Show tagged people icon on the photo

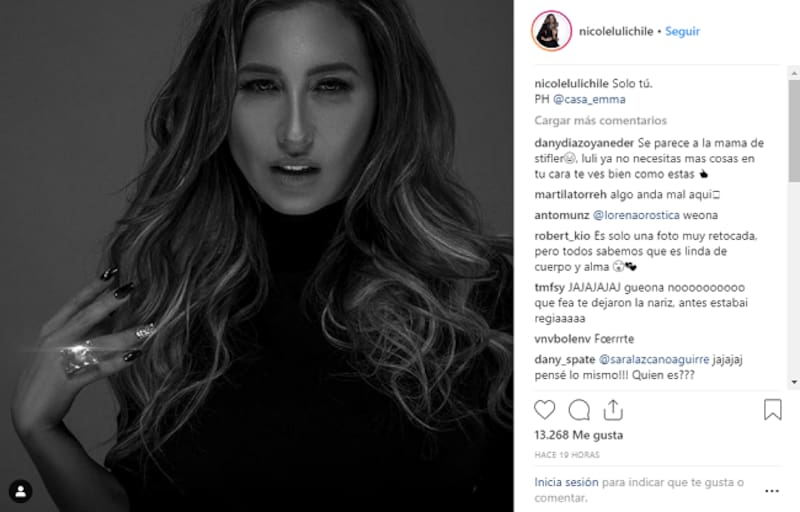pyautogui.click(x=20, y=492)
